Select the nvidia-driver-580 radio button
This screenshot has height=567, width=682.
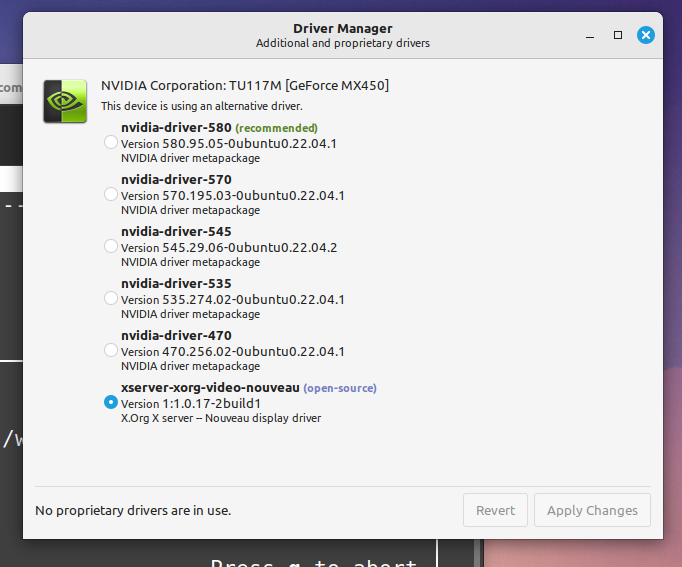[111, 143]
